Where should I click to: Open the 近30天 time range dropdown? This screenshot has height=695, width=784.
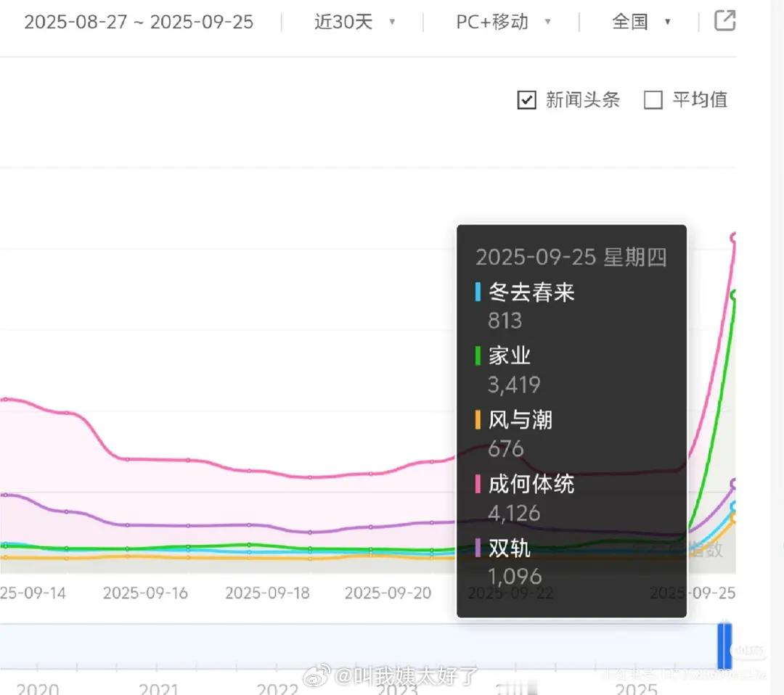[x=354, y=22]
